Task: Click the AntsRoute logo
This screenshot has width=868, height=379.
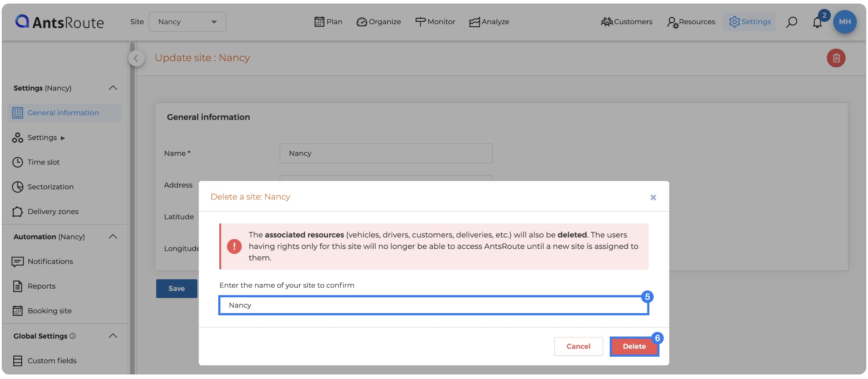Action: (59, 22)
